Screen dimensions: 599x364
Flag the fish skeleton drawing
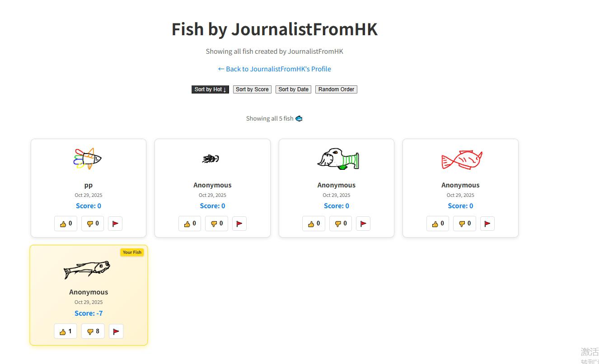point(239,224)
